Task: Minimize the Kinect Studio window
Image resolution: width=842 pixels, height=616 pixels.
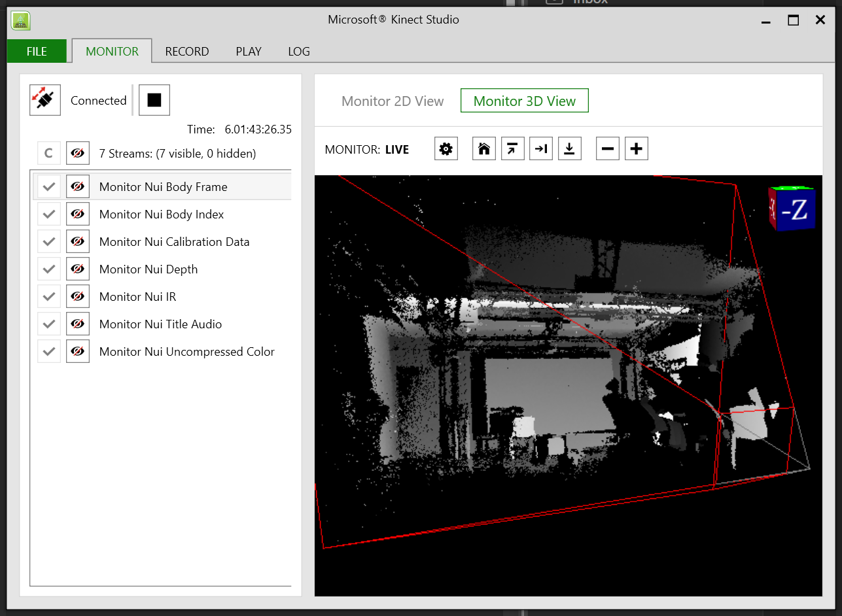Action: point(766,21)
